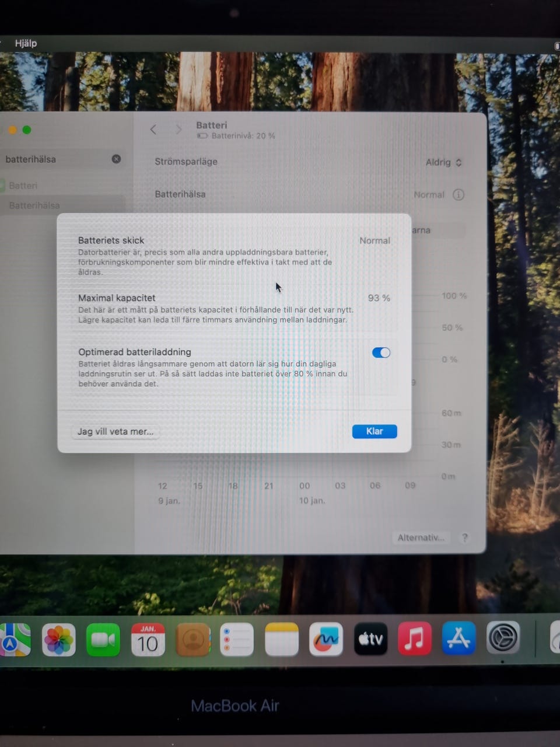Click the Klar button
This screenshot has height=747, width=560.
coord(374,431)
